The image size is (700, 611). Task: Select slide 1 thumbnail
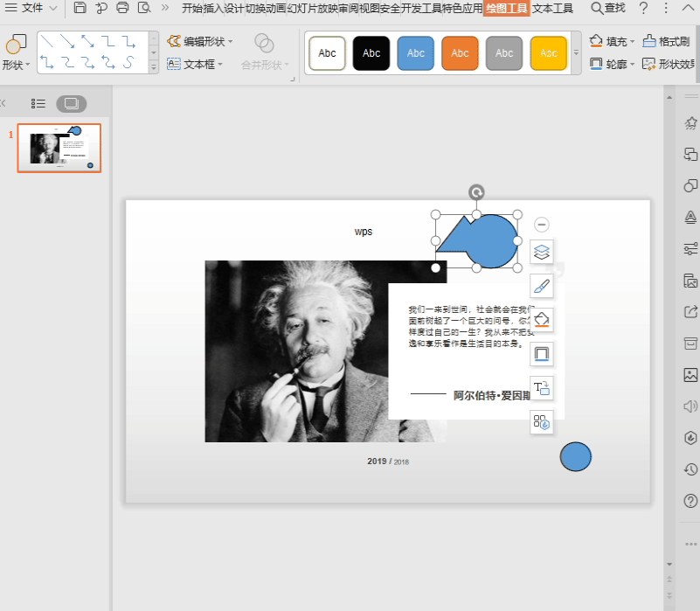tap(59, 149)
